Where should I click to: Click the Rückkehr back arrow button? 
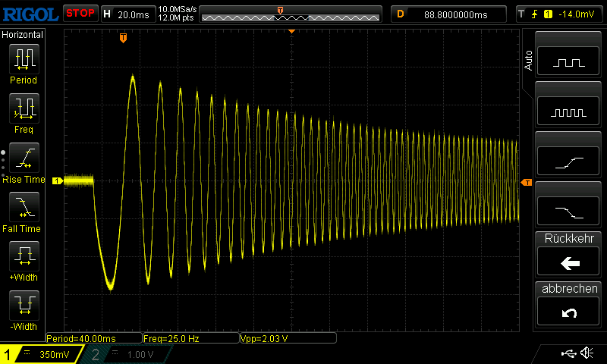pos(570,262)
